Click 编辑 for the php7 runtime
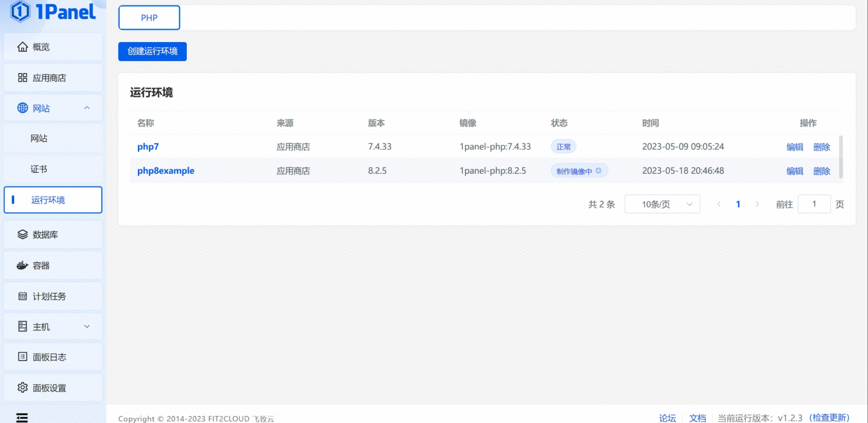Screen dimensions: 868x423 pos(794,147)
